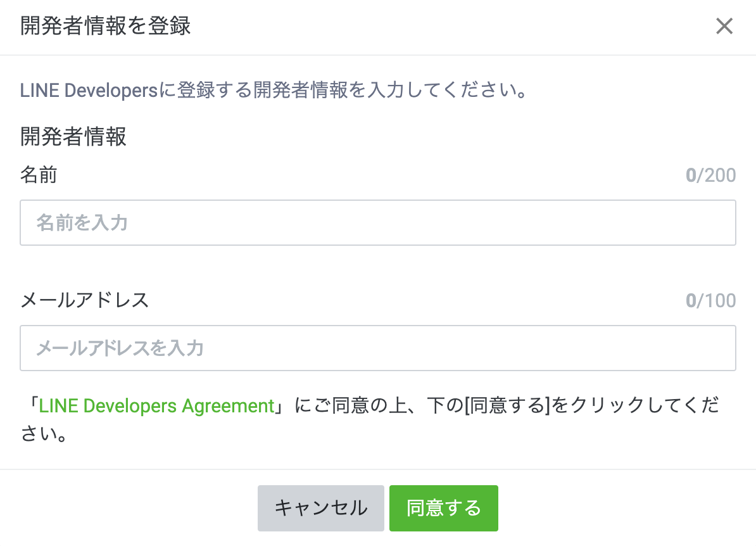Screen dimensions: 756x546
Task: Click the 名前 field label
Action: [x=39, y=175]
